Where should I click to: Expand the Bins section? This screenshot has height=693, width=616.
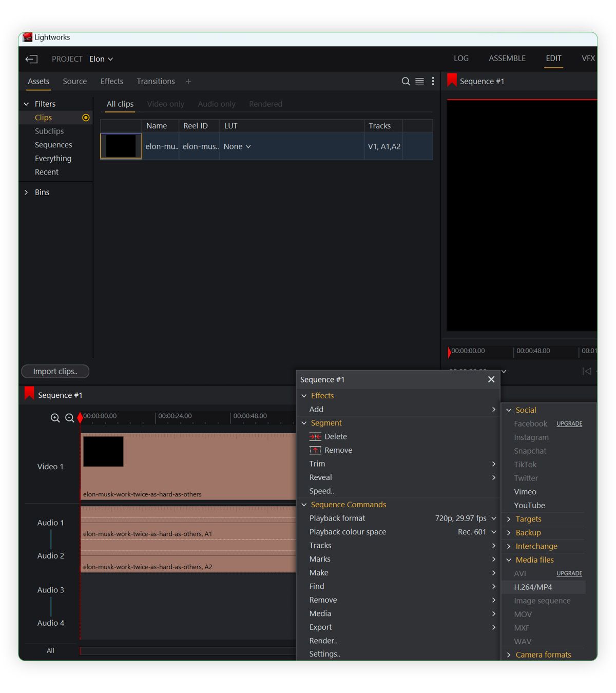(26, 192)
